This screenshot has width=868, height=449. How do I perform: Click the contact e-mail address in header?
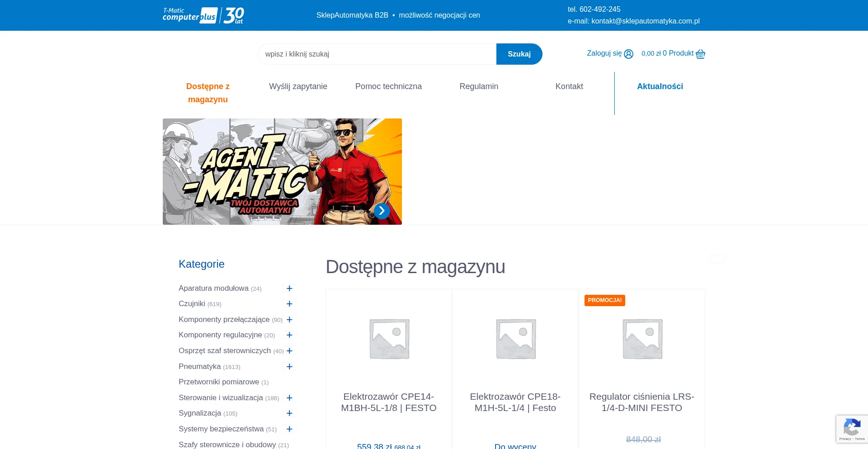click(x=645, y=21)
